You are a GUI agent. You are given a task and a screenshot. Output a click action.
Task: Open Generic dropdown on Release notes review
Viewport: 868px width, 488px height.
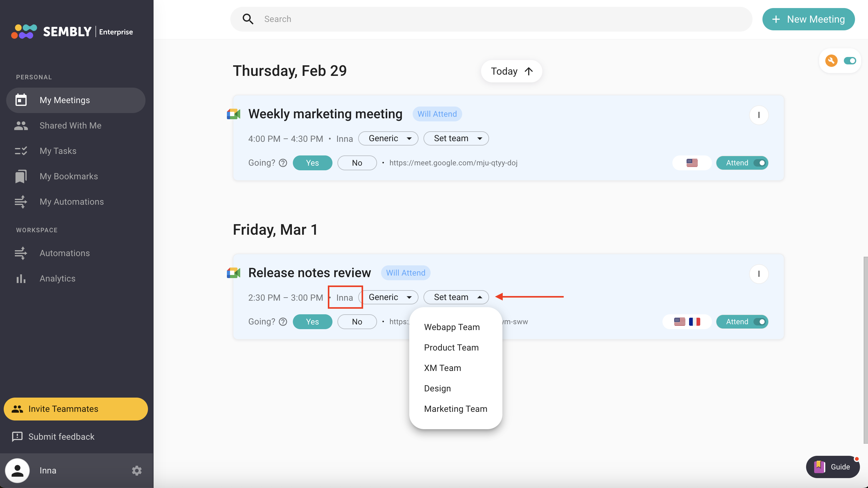tap(388, 297)
